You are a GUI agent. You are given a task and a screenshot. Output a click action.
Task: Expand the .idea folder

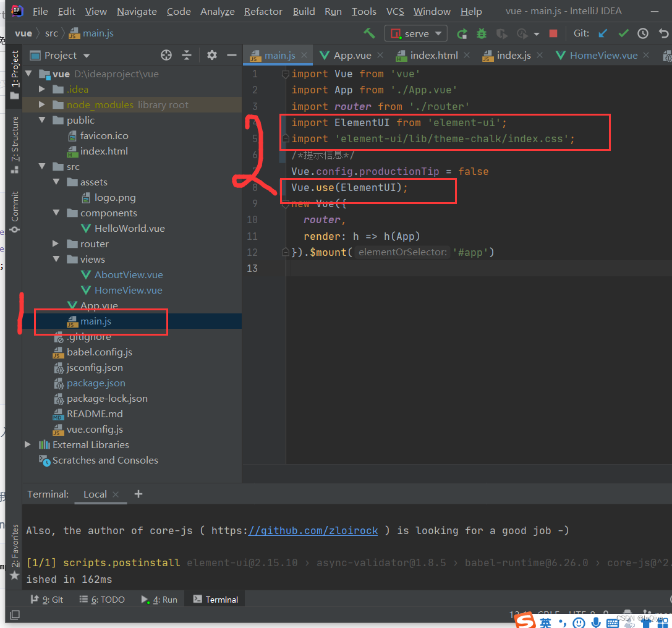click(42, 89)
